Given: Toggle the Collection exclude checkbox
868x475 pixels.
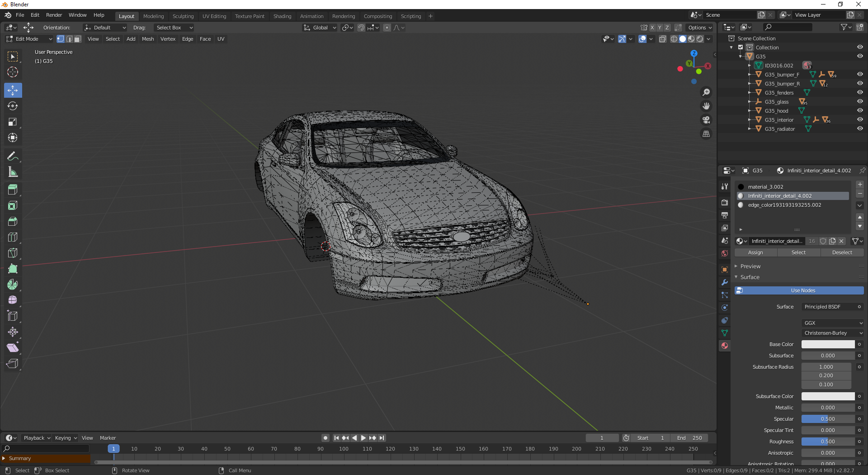Looking at the screenshot, I should tap(741, 47).
